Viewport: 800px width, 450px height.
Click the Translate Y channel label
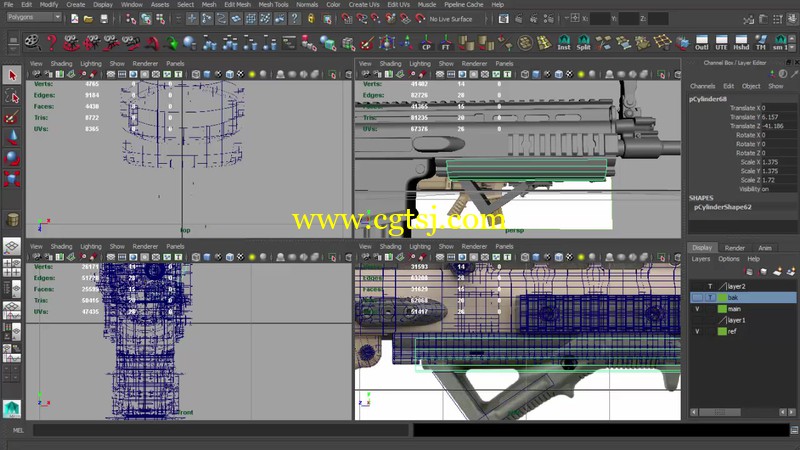click(745, 117)
